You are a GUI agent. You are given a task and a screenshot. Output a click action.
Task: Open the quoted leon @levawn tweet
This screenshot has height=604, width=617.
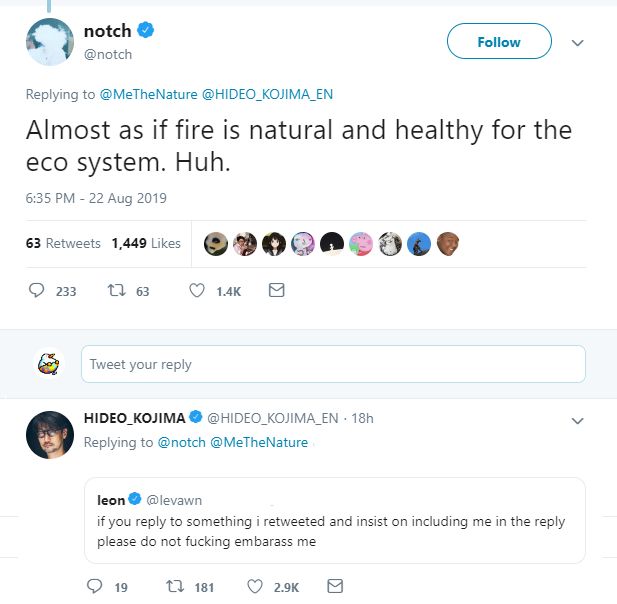coord(335,521)
